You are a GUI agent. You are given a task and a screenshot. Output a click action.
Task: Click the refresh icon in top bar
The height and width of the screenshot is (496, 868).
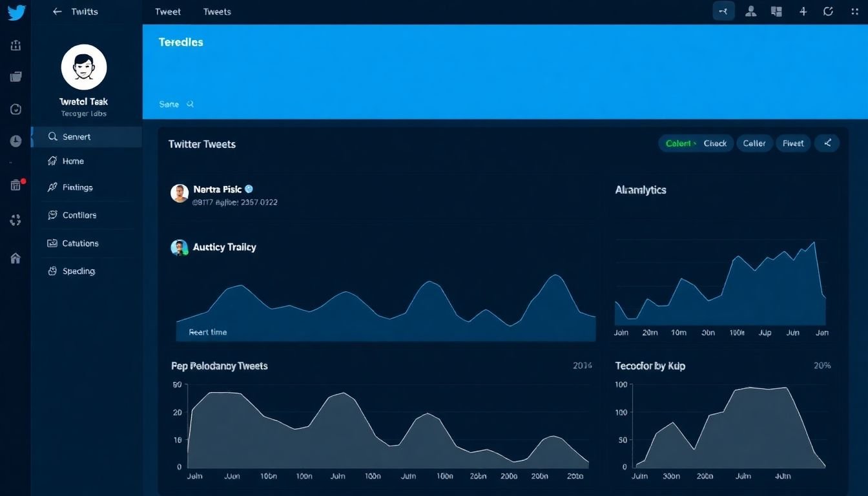pyautogui.click(x=829, y=11)
